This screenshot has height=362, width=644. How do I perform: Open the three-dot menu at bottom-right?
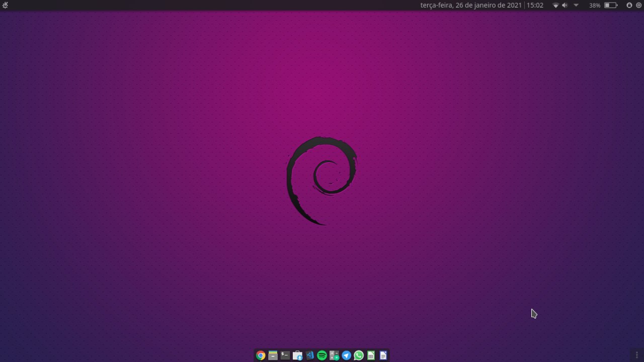[637, 355]
